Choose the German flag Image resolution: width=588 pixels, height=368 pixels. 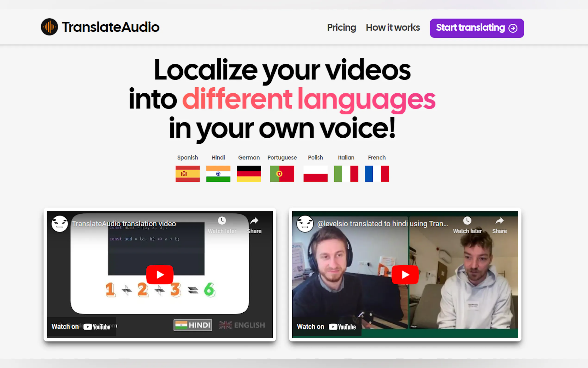249,174
